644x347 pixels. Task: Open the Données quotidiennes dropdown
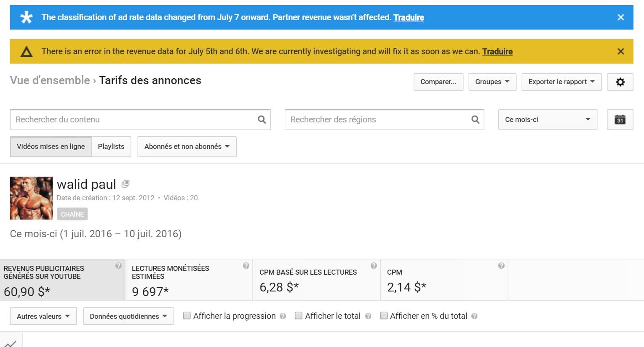click(128, 316)
